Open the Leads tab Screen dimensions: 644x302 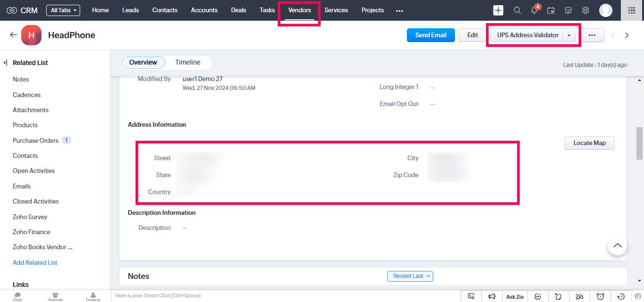(131, 10)
